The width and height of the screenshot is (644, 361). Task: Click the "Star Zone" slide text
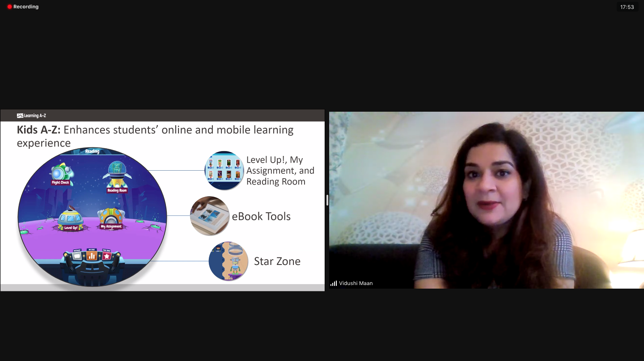tap(277, 261)
